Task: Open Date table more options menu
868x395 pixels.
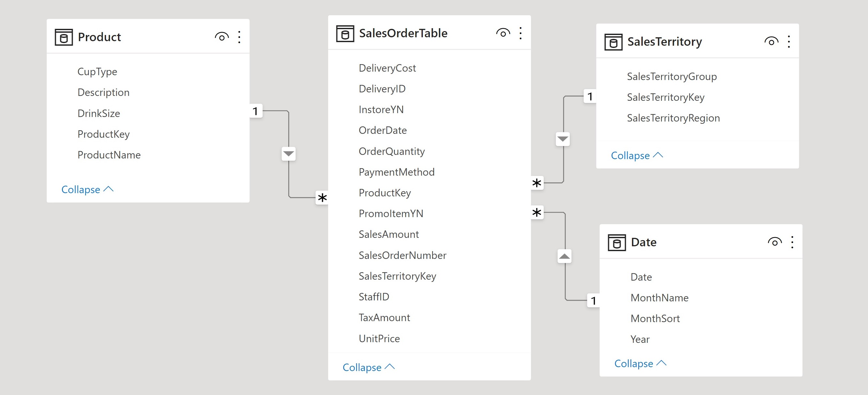Action: (792, 242)
